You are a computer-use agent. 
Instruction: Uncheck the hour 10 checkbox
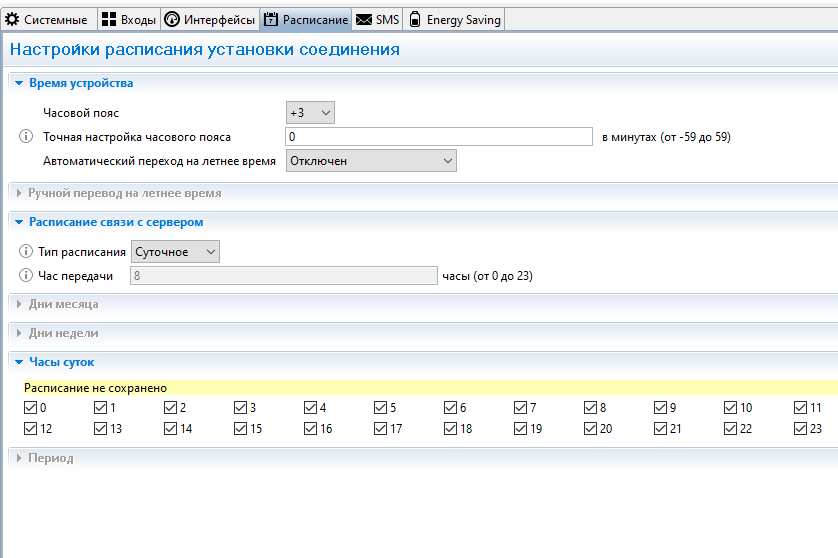(x=730, y=408)
